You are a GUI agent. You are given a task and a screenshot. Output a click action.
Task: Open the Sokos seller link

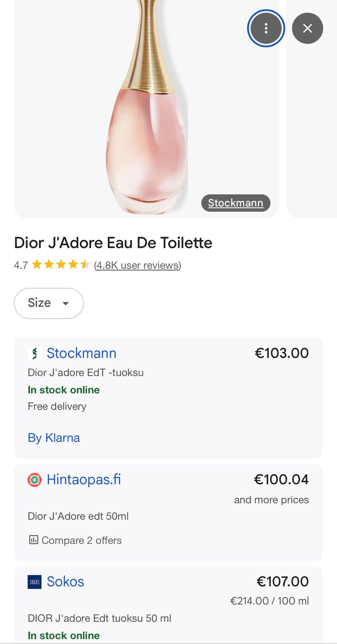click(65, 582)
